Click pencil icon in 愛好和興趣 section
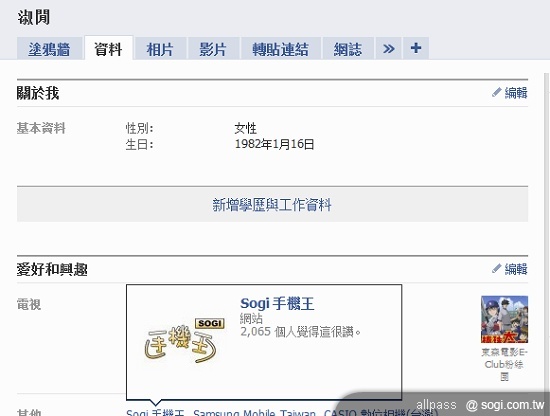Screen dimensions: 550x416 click(496, 269)
